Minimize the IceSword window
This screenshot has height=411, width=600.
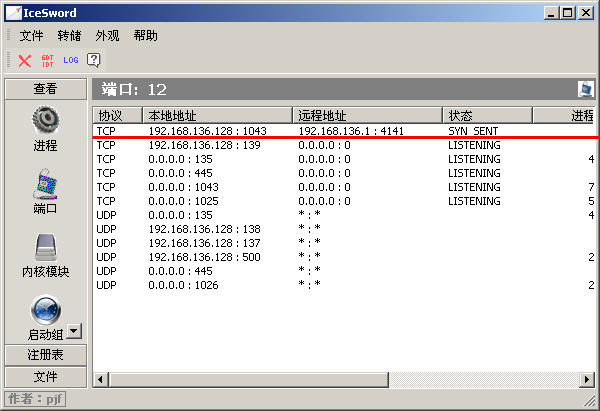pyautogui.click(x=551, y=13)
